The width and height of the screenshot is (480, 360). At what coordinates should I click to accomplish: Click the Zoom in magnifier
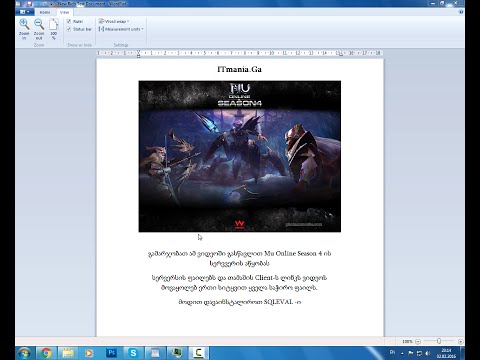tap(24, 24)
